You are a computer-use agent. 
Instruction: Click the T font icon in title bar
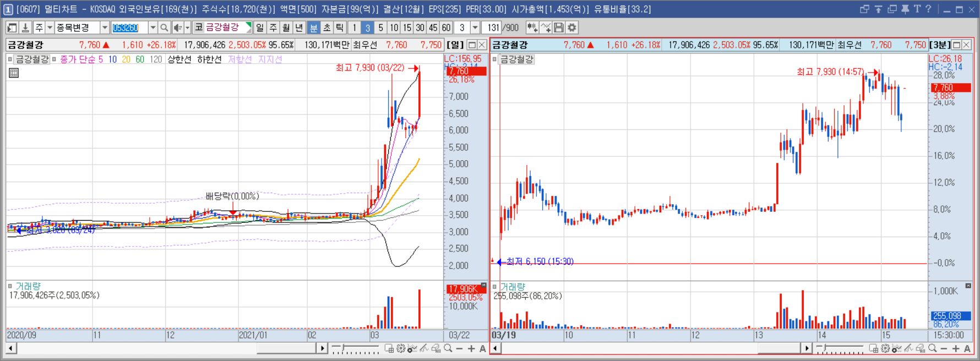pyautogui.click(x=917, y=9)
